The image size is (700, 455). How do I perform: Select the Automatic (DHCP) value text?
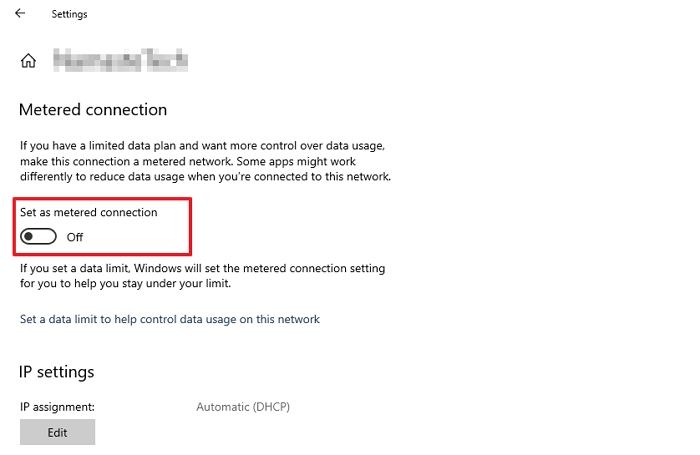(x=243, y=407)
